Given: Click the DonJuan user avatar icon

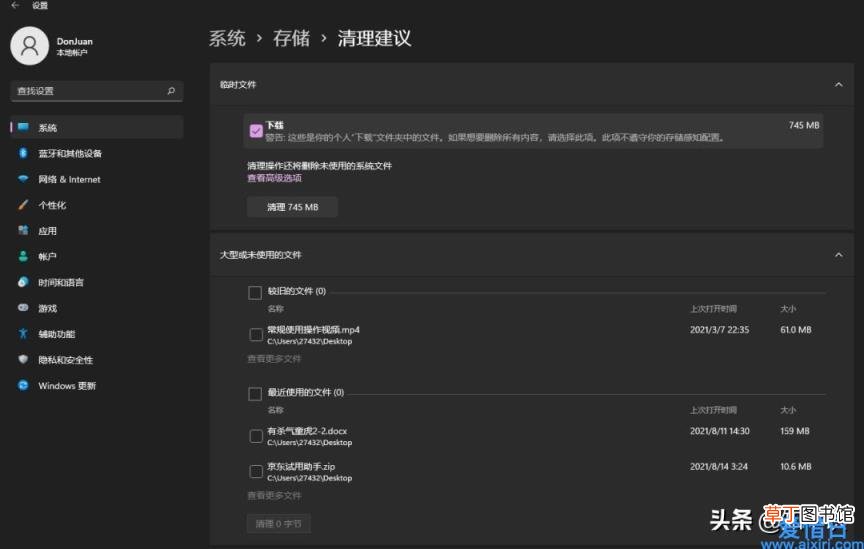Looking at the screenshot, I should (29, 46).
